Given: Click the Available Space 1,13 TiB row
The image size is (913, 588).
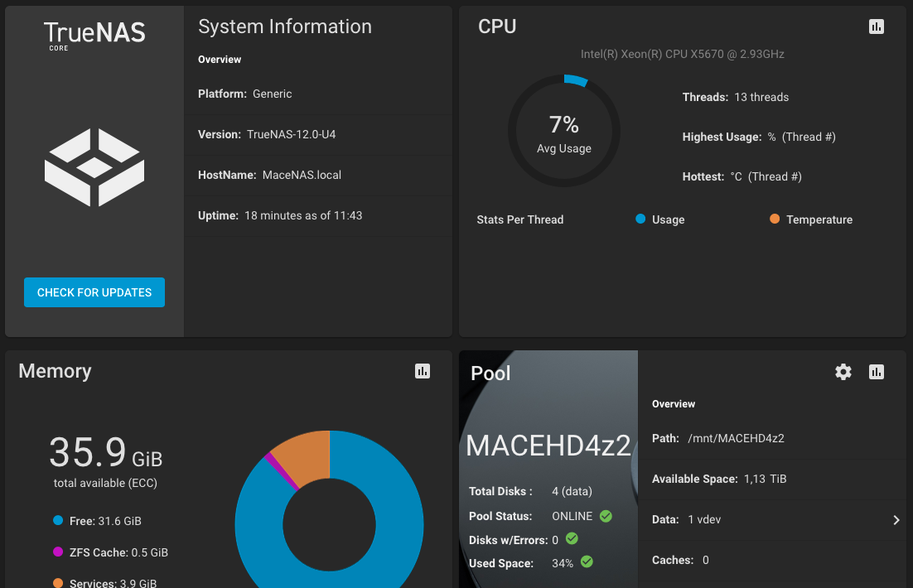Looking at the screenshot, I should [x=772, y=480].
